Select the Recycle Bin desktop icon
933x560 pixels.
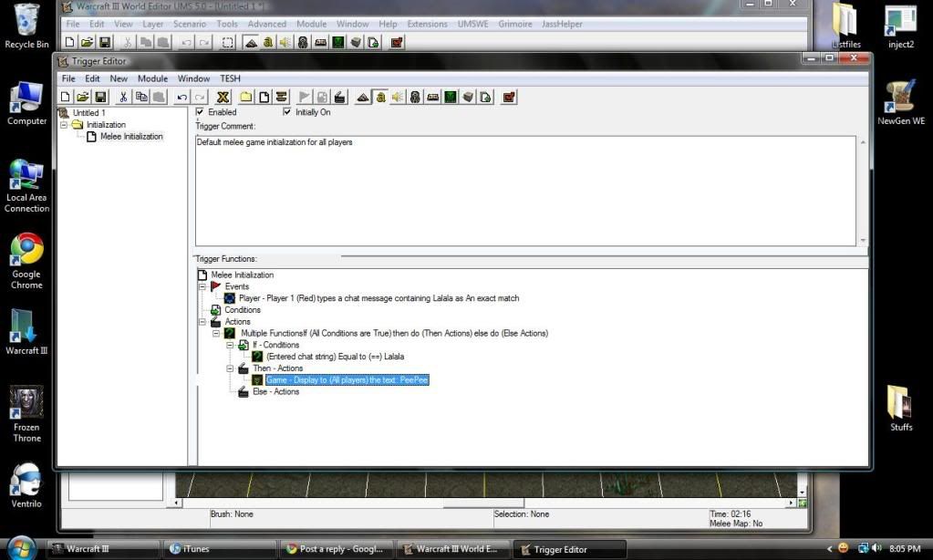(26, 26)
